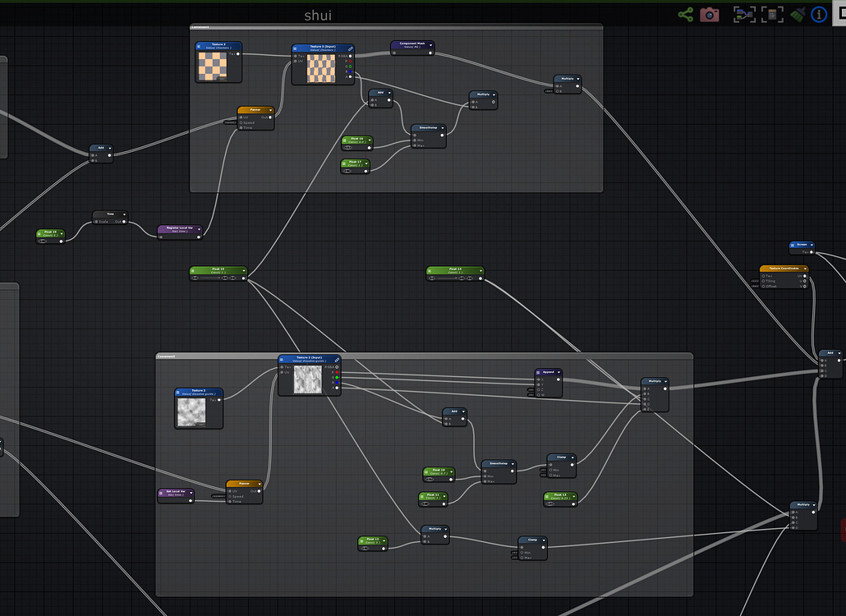Click the green G output port on Texture 3 (Input)
The image size is (846, 616).
click(x=350, y=67)
